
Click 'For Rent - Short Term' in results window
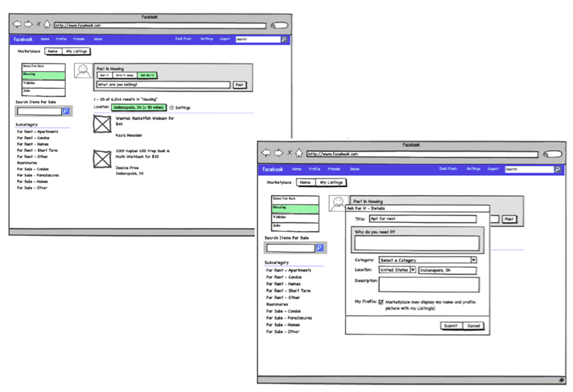37,150
